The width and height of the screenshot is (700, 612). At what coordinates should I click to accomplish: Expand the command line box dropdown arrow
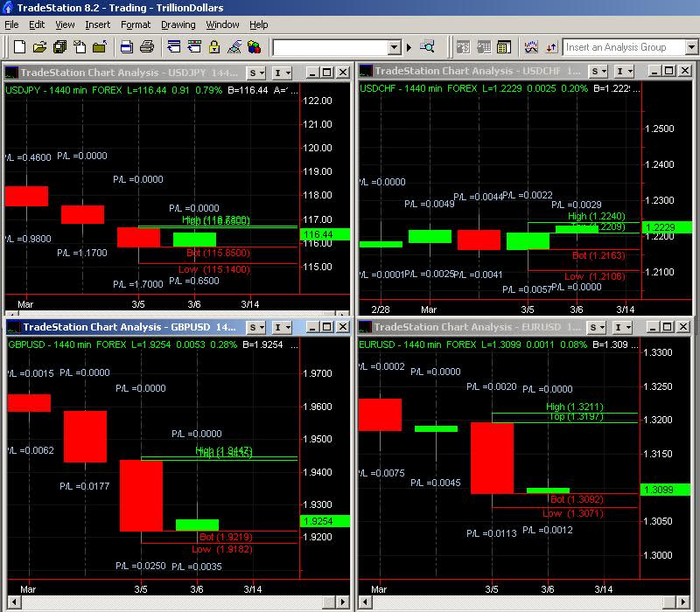coord(394,47)
